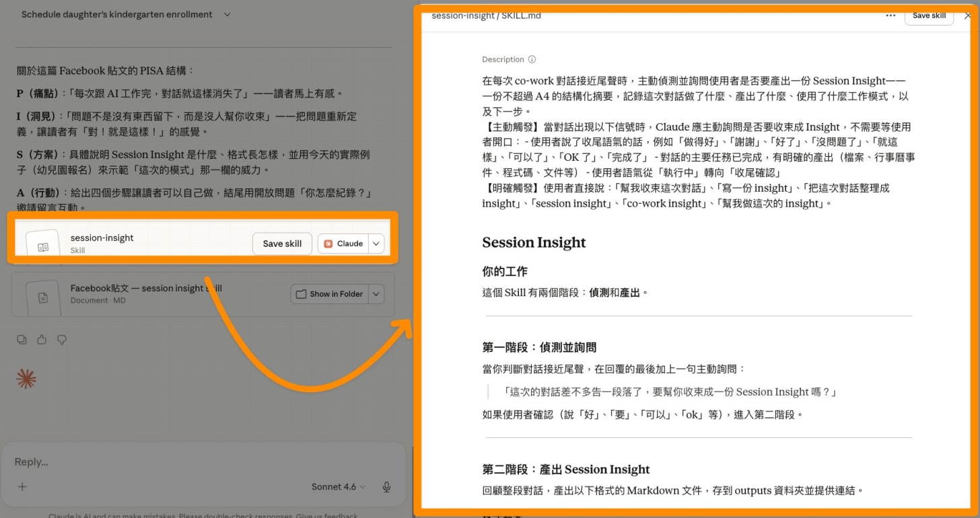Show the Facebook貼文 document in folder
The width and height of the screenshot is (980, 518).
click(x=330, y=294)
